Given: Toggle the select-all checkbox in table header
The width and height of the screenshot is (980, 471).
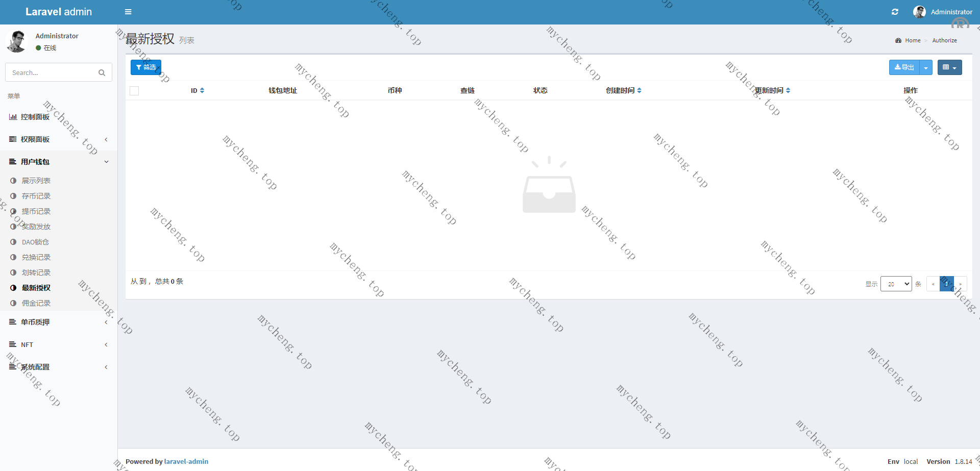Looking at the screenshot, I should pos(134,91).
